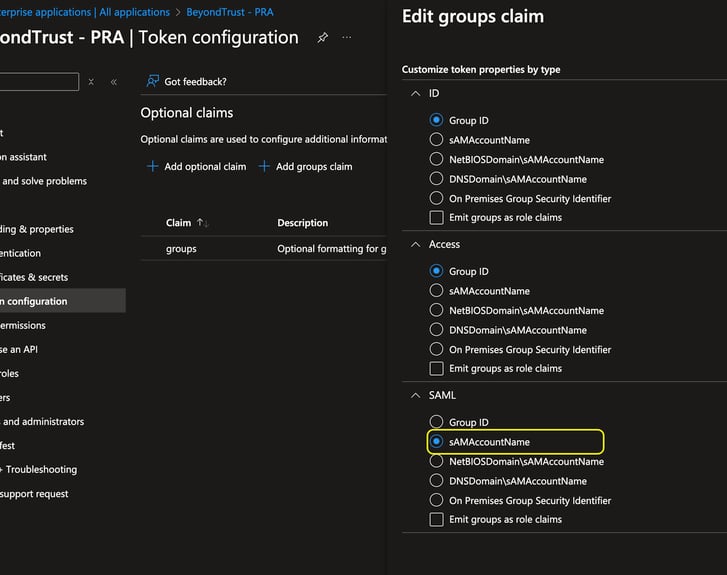Click the Description column header
The image size is (727, 575).
(302, 223)
